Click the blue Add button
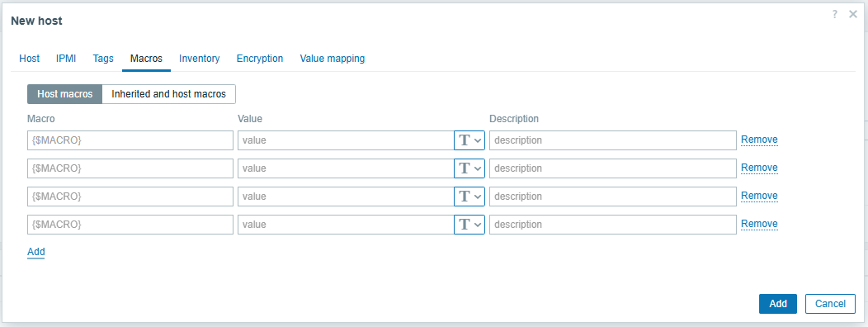This screenshot has width=868, height=327. click(778, 304)
